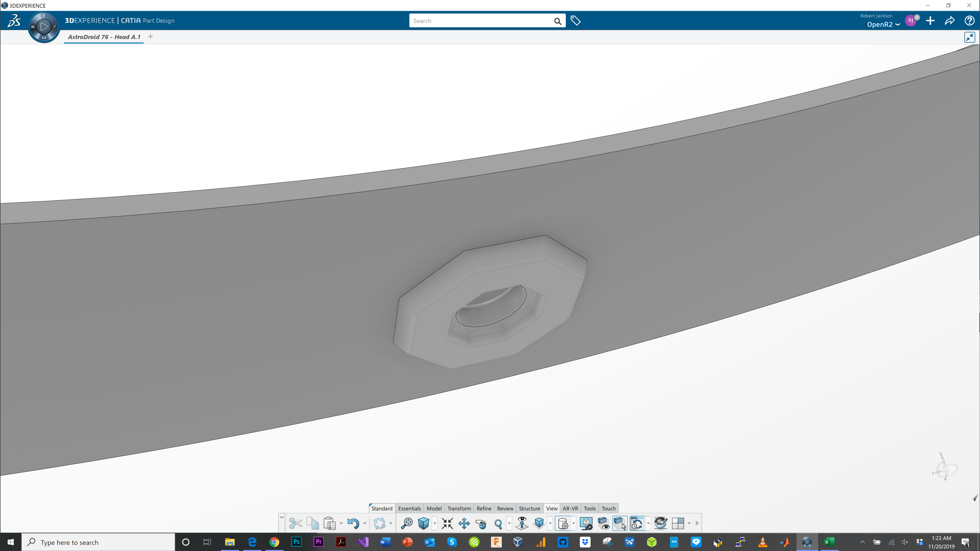Click the Paste clipboard icon
This screenshot has height=551, width=980.
(329, 523)
